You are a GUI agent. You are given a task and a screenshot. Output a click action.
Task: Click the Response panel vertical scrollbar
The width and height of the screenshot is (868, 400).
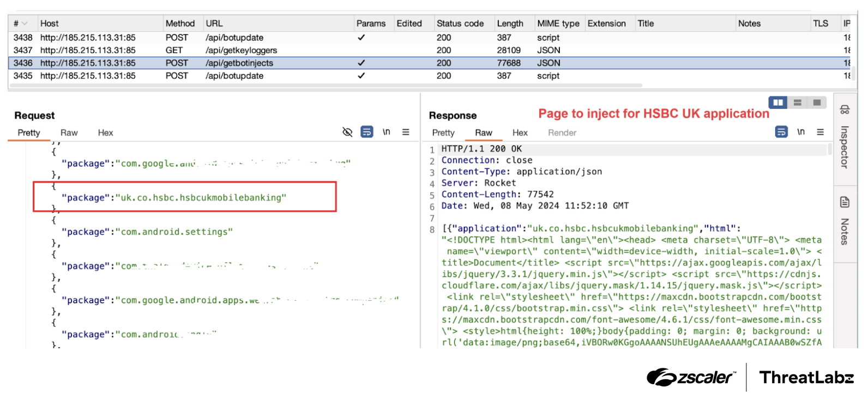click(x=830, y=149)
